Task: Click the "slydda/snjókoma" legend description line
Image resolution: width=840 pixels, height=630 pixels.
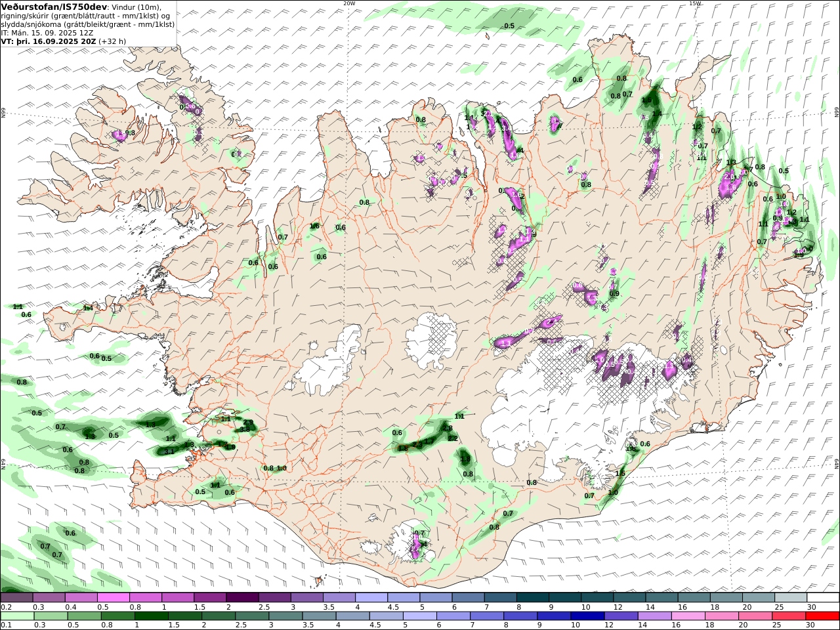Action: [x=88, y=24]
